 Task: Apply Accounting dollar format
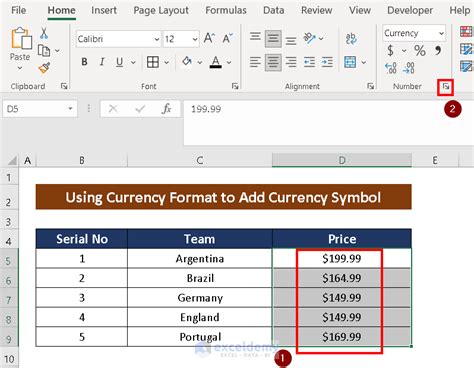pos(390,51)
